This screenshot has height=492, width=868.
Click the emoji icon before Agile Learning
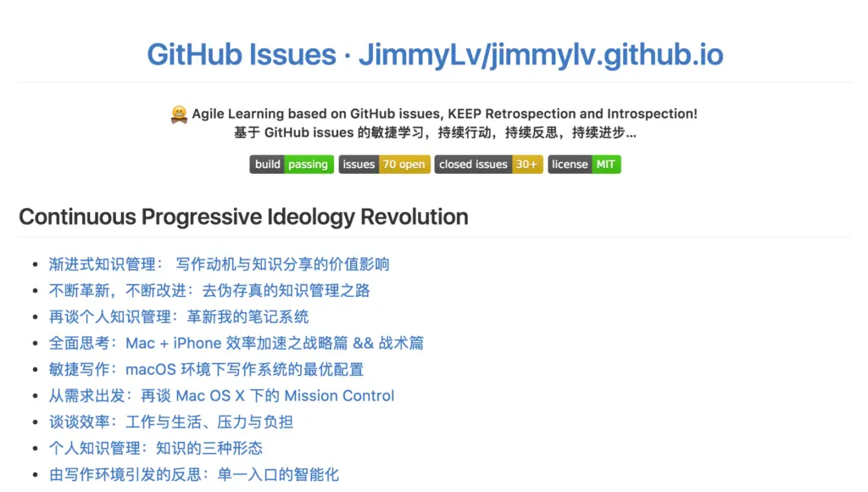[x=179, y=115]
